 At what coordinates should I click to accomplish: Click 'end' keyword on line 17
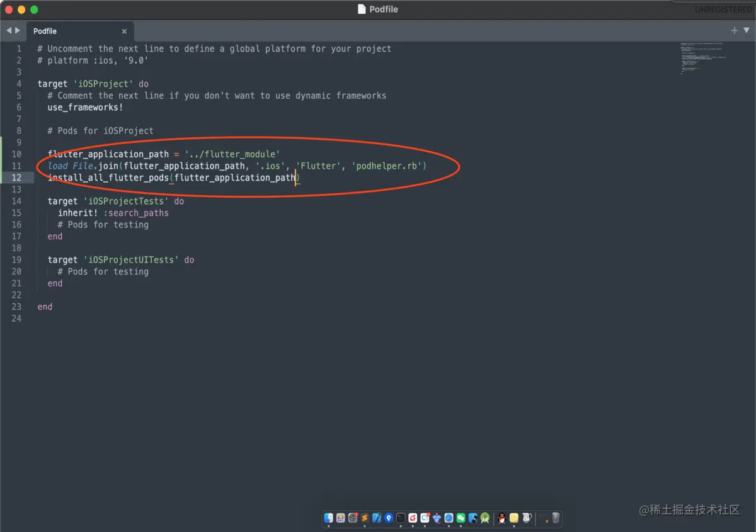coord(55,236)
